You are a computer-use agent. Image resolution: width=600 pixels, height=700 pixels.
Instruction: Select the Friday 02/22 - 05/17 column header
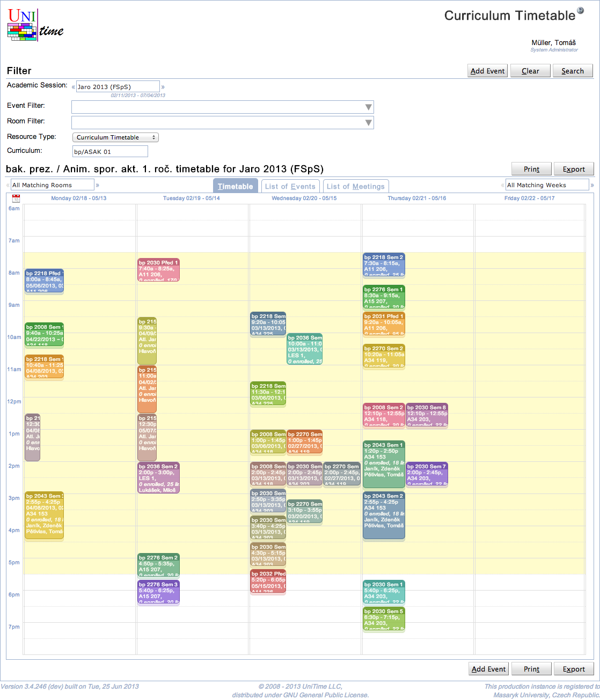tap(530, 198)
